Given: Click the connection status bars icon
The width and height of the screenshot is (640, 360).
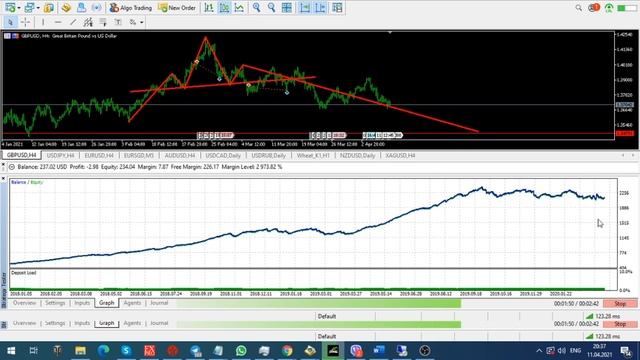Looking at the screenshot, I should pyautogui.click(x=626, y=8).
